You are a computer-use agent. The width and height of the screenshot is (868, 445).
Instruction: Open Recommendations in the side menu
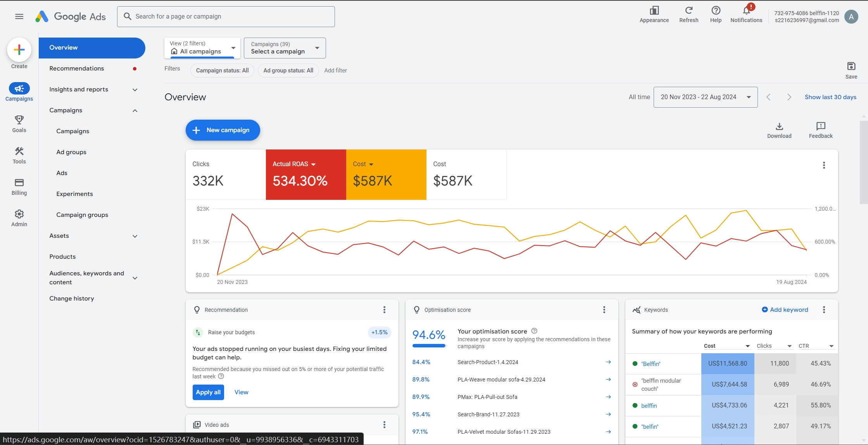tap(77, 69)
